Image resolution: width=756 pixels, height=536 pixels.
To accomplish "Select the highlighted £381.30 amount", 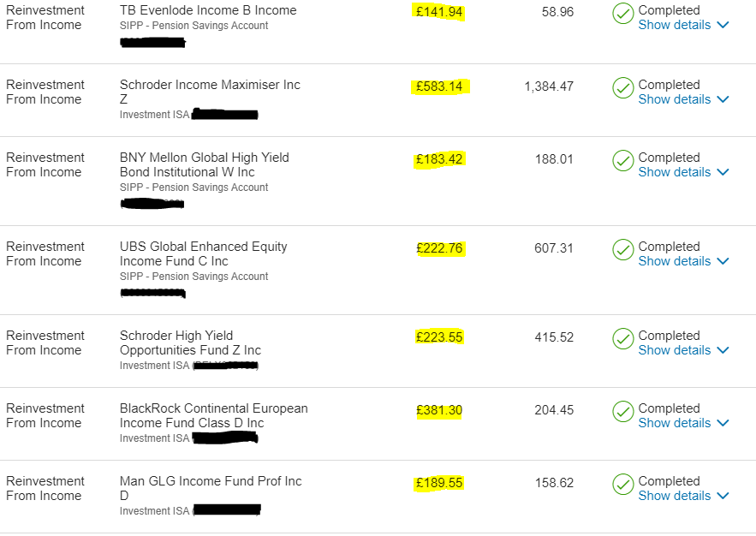I will pos(439,410).
